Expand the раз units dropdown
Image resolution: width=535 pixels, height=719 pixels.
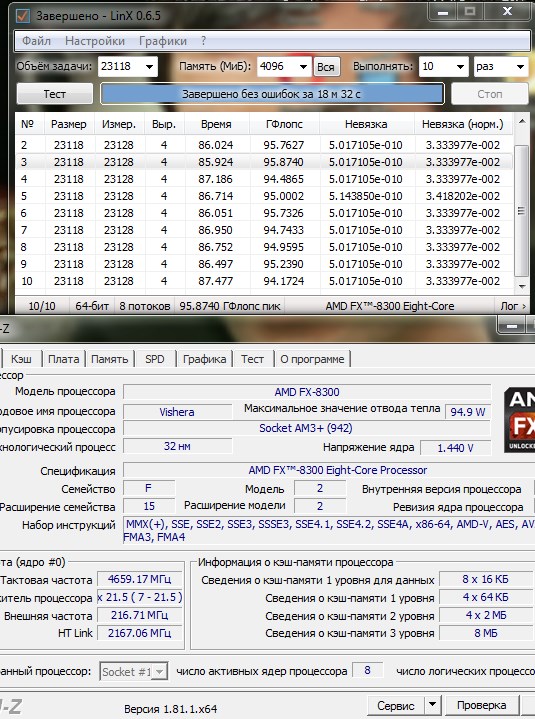point(520,67)
